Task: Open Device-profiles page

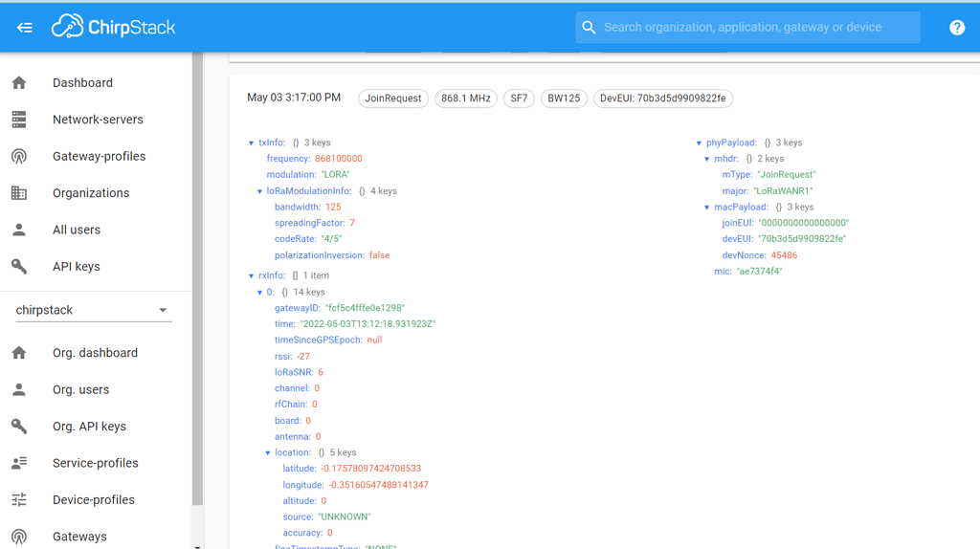Action: point(96,499)
